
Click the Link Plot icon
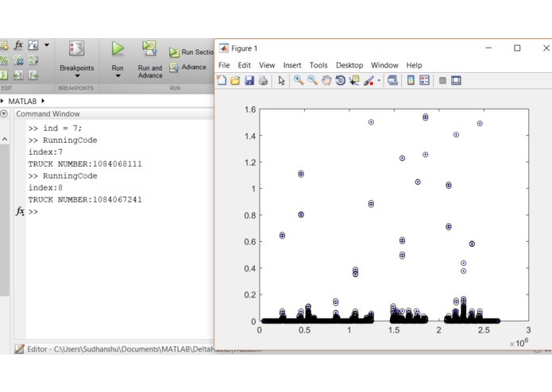pyautogui.click(x=392, y=80)
